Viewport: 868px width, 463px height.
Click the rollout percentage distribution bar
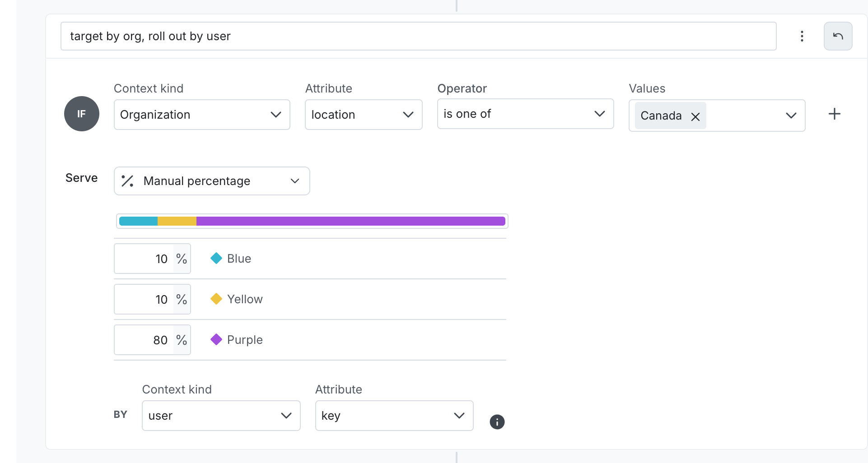coord(312,221)
